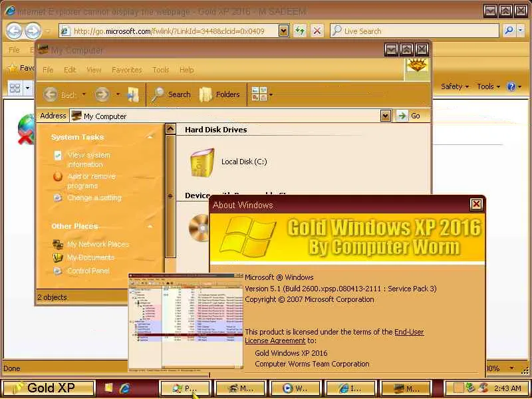Click the My Computer address field
The image size is (532, 399).
click(x=225, y=116)
